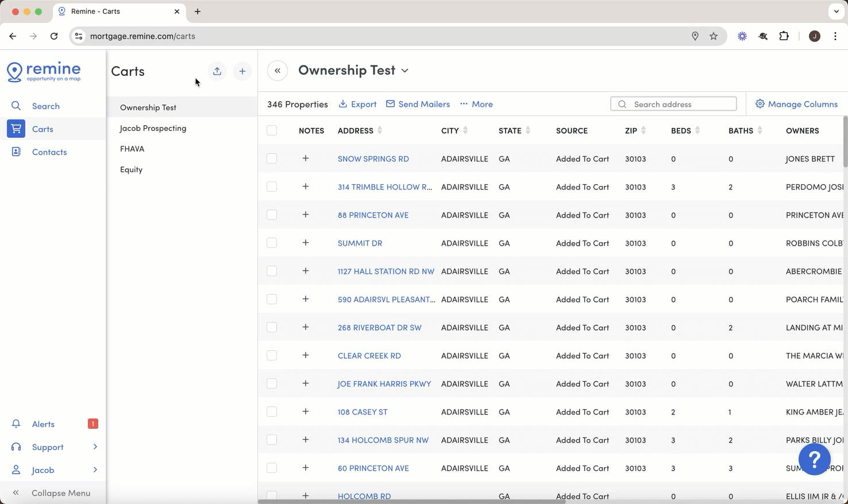The image size is (848, 504).
Task: Check the CLEAR CREEK RD row checkbox
Action: pyautogui.click(x=272, y=355)
